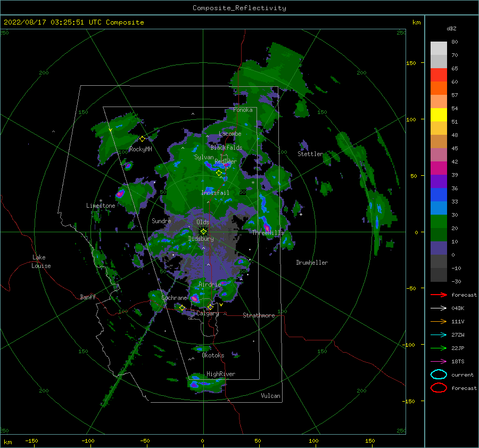Click the white plus marker east of ThreeHills

tap(301, 214)
